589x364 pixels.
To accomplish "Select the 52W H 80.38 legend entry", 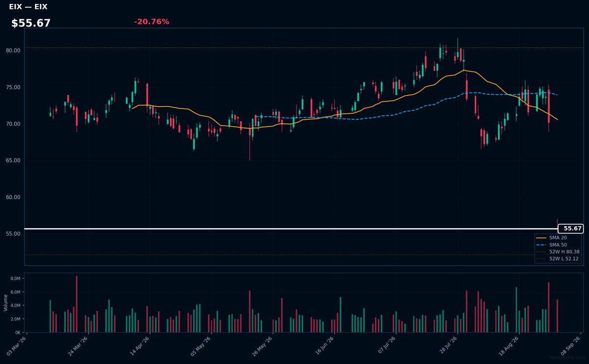I will click(559, 252).
